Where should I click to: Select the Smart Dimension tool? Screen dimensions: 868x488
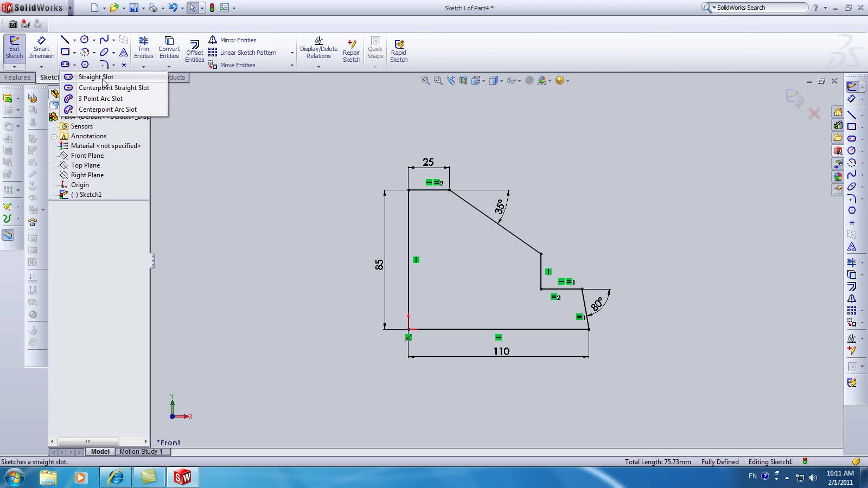[41, 48]
